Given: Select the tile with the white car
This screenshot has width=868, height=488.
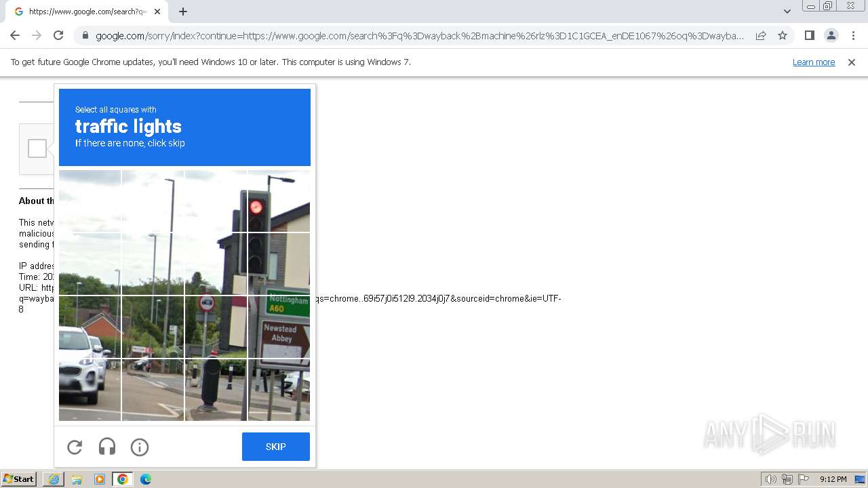Looking at the screenshot, I should tap(90, 390).
